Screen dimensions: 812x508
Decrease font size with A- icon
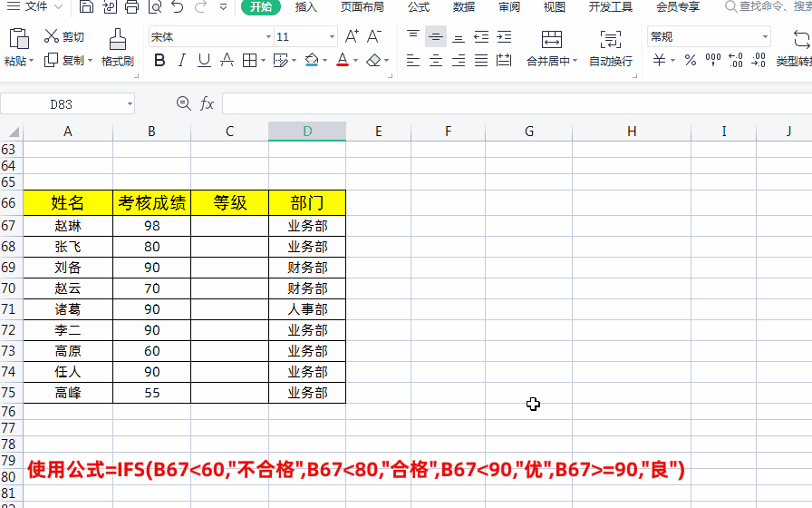tap(374, 36)
